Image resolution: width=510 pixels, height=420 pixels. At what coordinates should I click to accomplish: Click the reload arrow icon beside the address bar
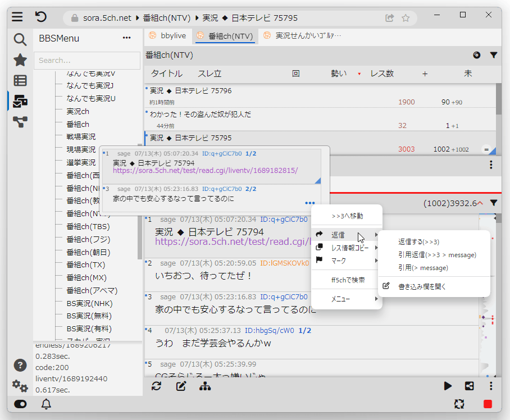(x=41, y=17)
